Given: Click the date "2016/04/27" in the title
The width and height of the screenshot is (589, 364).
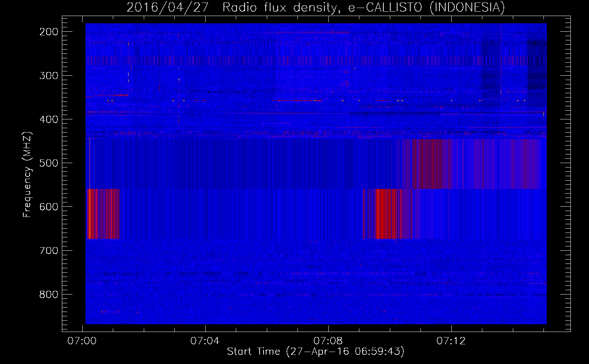Looking at the screenshot, I should (x=168, y=7).
